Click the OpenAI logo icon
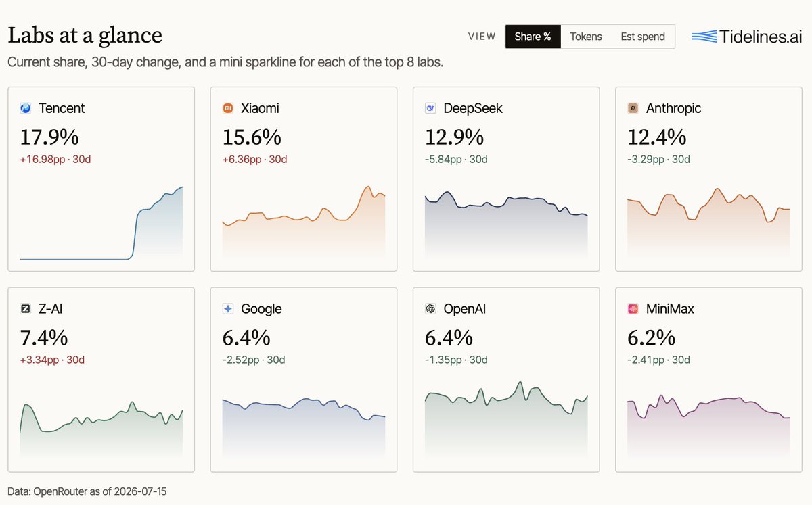This screenshot has width=812, height=505. (430, 309)
